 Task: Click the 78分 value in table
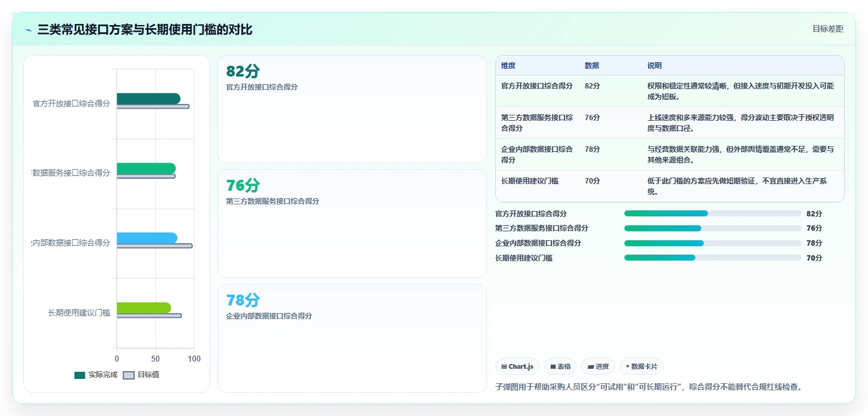click(x=593, y=149)
